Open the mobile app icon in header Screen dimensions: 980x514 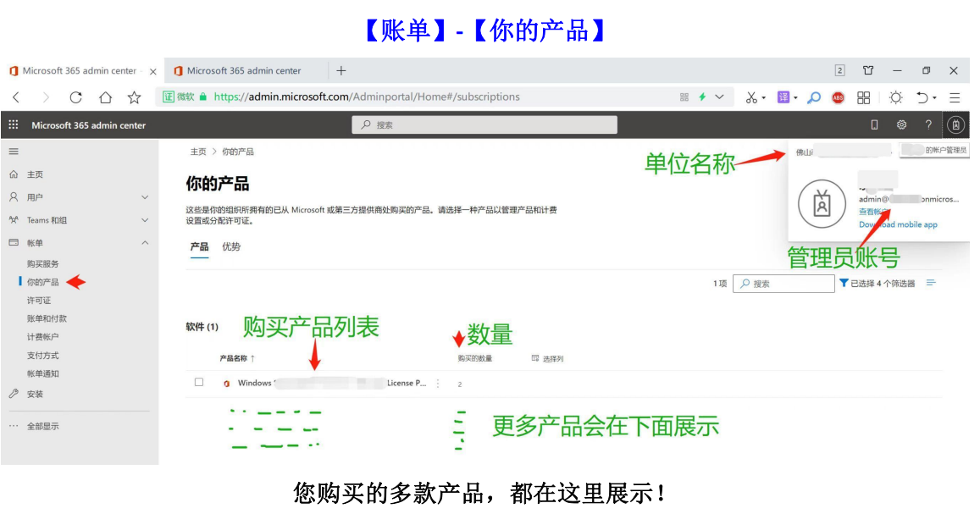(x=874, y=125)
